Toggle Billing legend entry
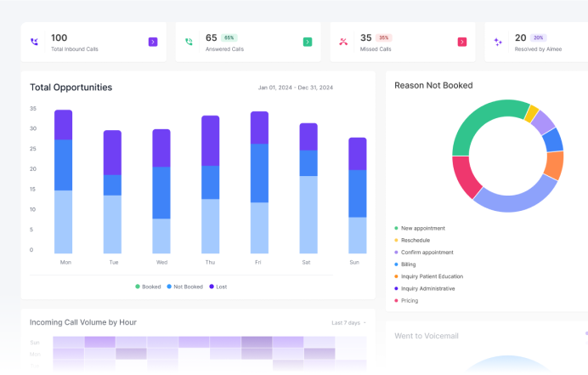Image resolution: width=588 pixels, height=375 pixels. click(x=405, y=264)
